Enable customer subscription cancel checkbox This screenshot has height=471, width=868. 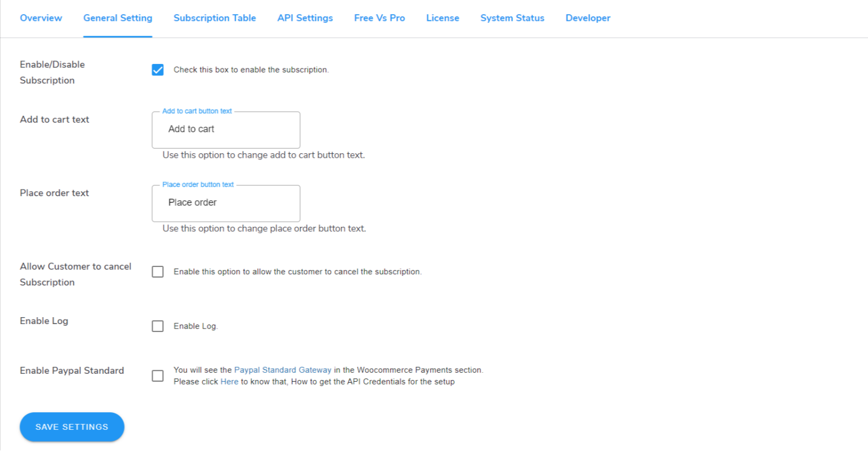(158, 272)
